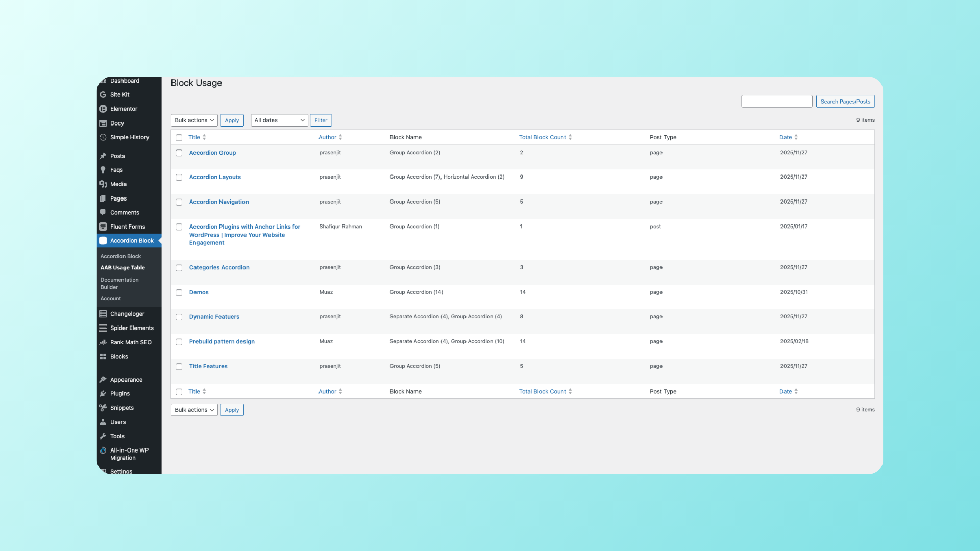
Task: Click inside the search input field
Action: (776, 101)
